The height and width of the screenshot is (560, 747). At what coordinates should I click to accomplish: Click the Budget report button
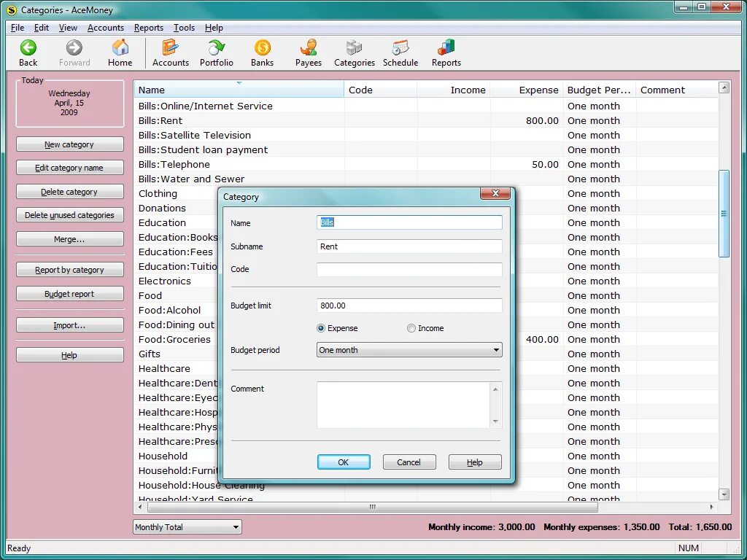pyautogui.click(x=69, y=293)
